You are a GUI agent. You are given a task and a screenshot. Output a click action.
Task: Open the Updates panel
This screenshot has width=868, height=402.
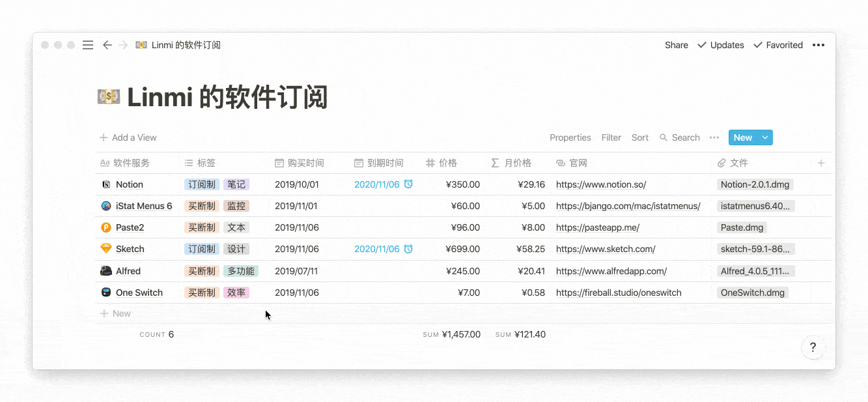click(x=721, y=45)
